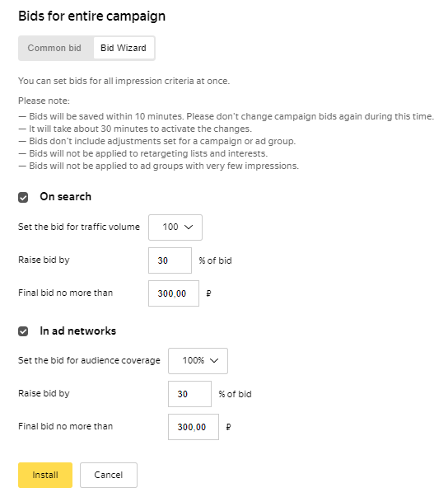
Task: Focus the On search Raise bid by field
Action: (170, 260)
